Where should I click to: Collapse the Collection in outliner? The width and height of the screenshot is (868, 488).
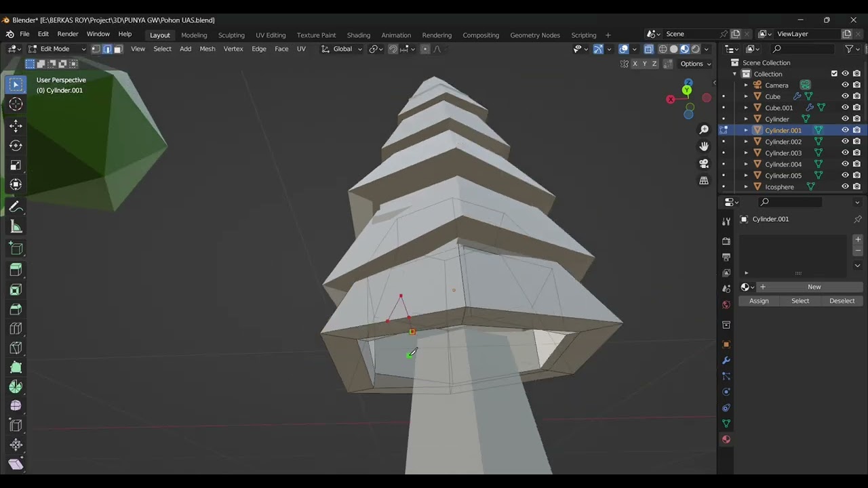click(x=735, y=74)
